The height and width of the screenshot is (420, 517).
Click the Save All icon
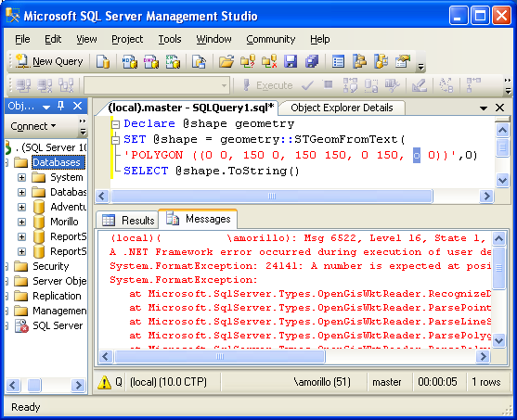[312, 61]
